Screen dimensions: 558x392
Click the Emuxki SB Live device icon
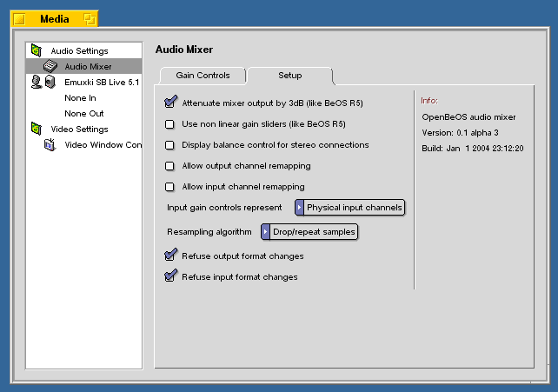pos(43,82)
